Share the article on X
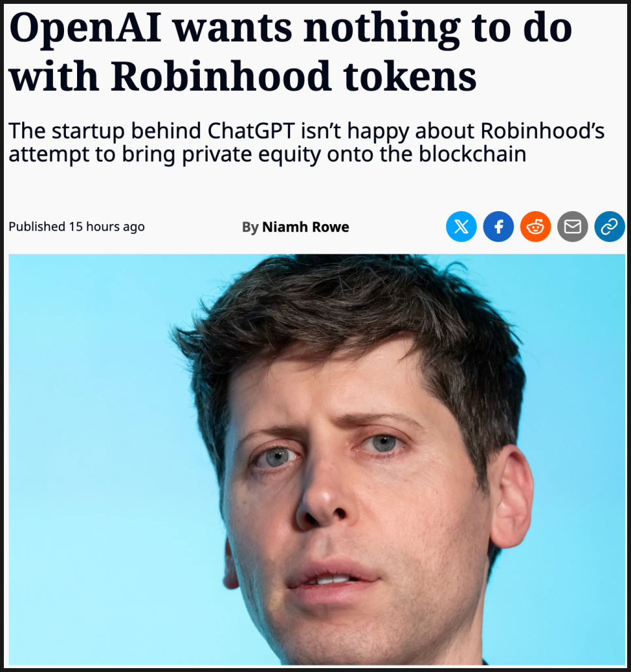 click(x=461, y=226)
